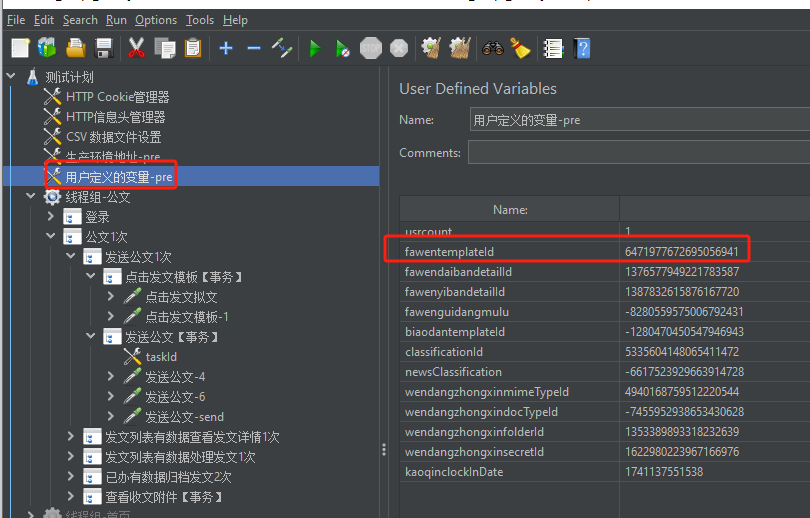Open the Tools menu
The width and height of the screenshot is (810, 518).
tap(200, 20)
